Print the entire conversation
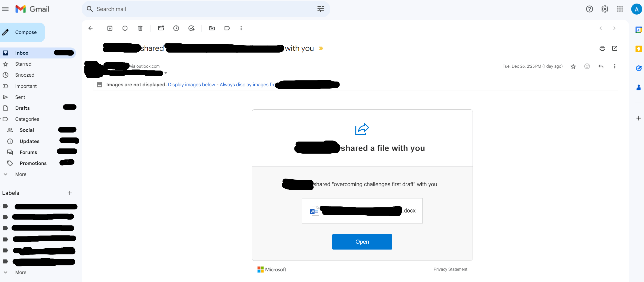This screenshot has height=282, width=644. tap(602, 48)
